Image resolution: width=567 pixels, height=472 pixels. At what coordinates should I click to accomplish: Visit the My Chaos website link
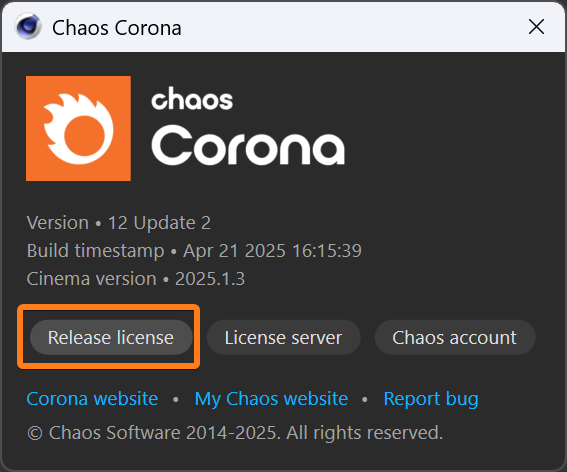[271, 399]
